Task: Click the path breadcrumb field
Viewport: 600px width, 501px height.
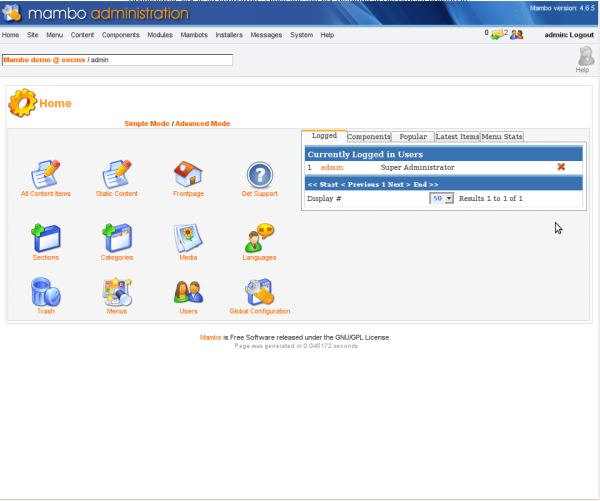Action: click(x=117, y=60)
